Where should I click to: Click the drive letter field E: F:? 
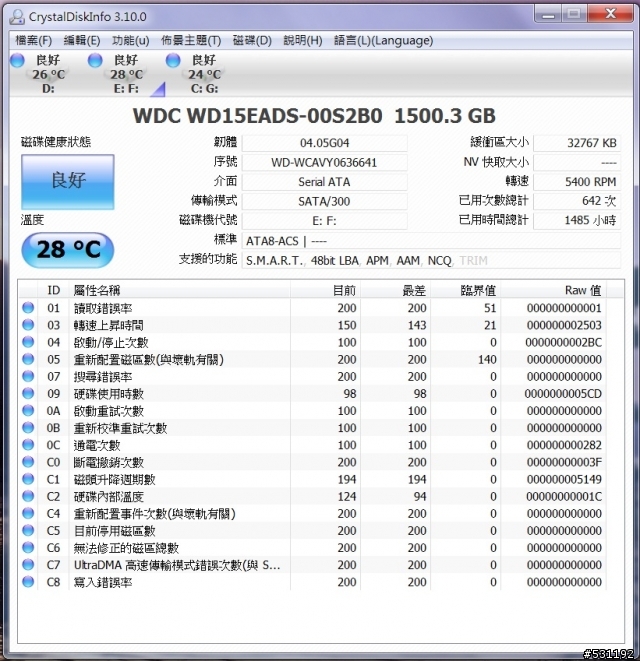click(324, 221)
